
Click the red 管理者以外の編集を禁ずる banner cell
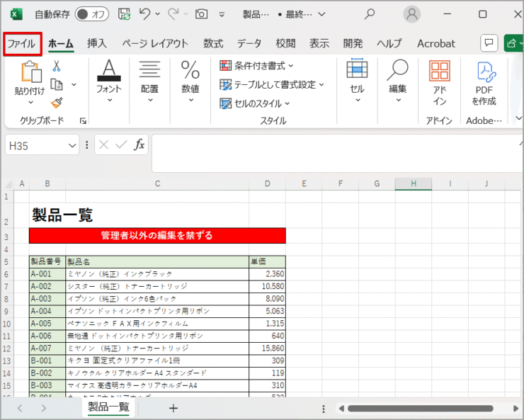tap(157, 236)
